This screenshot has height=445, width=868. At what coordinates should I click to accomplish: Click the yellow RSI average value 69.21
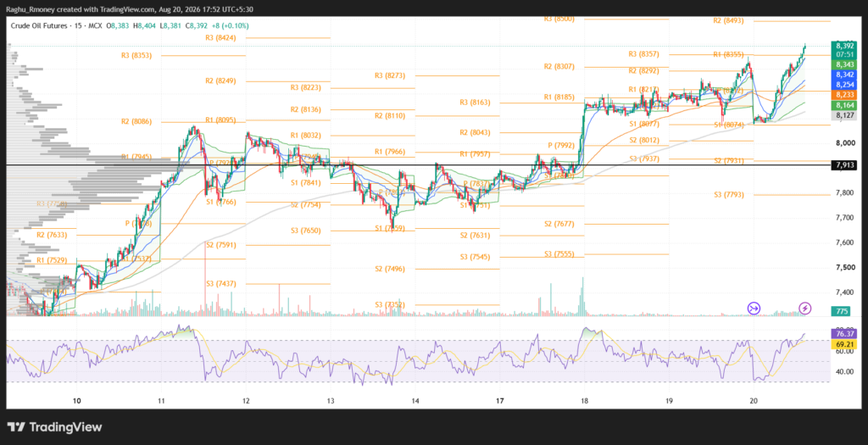pos(844,344)
